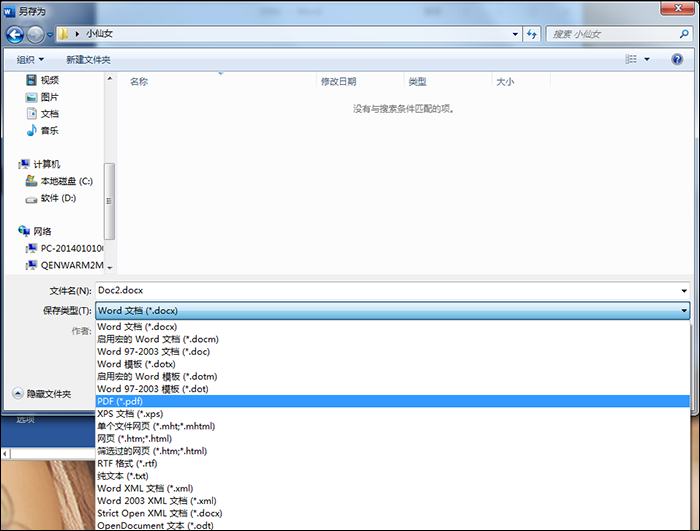Click 视频 library icon
The image size is (700, 531).
click(31, 80)
